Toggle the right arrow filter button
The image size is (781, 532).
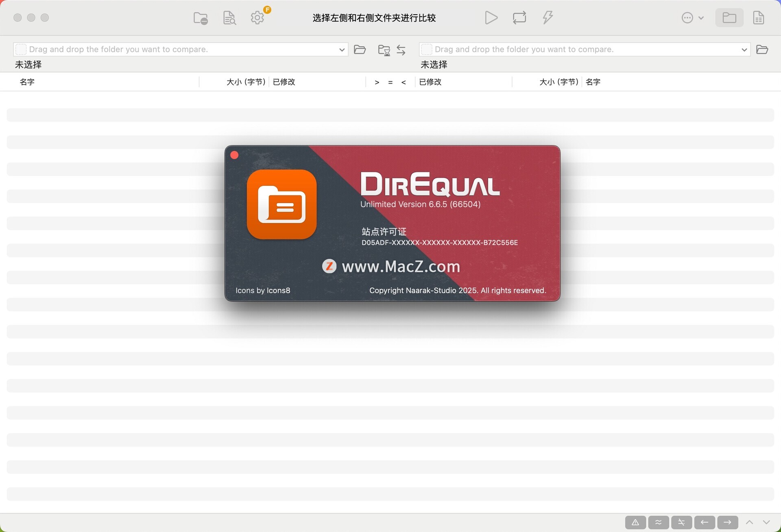tap(728, 522)
